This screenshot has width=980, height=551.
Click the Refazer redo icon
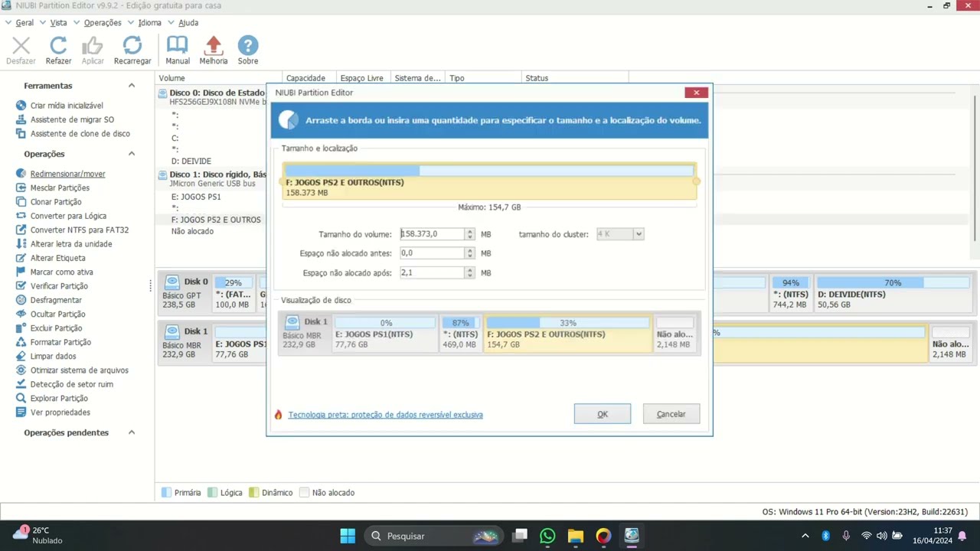[x=58, y=46]
